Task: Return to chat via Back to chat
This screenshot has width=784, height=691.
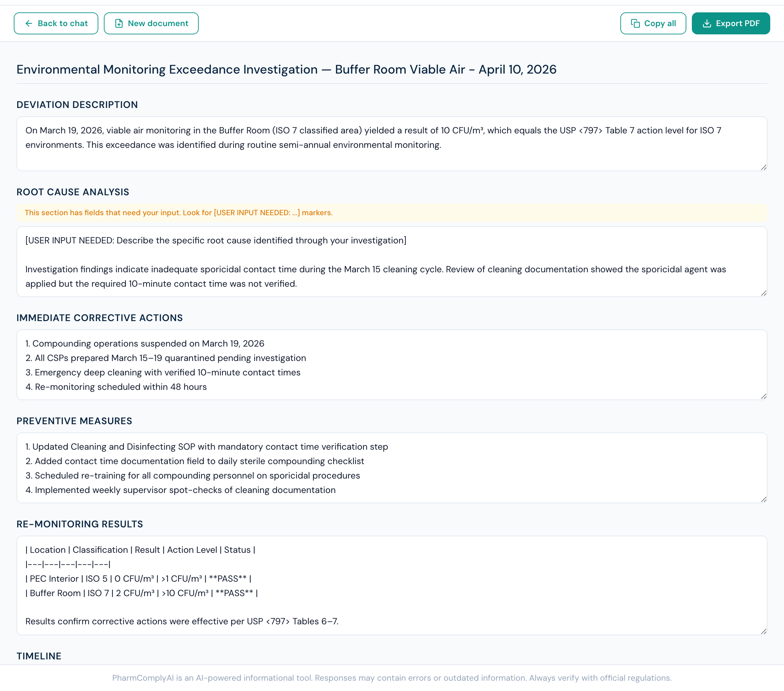Action: point(56,23)
